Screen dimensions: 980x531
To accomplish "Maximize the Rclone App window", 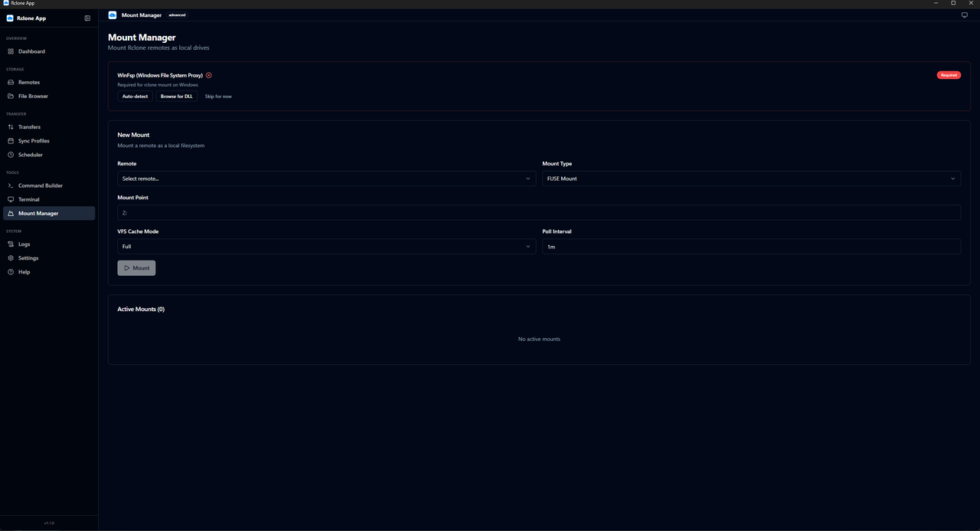I will click(953, 3).
